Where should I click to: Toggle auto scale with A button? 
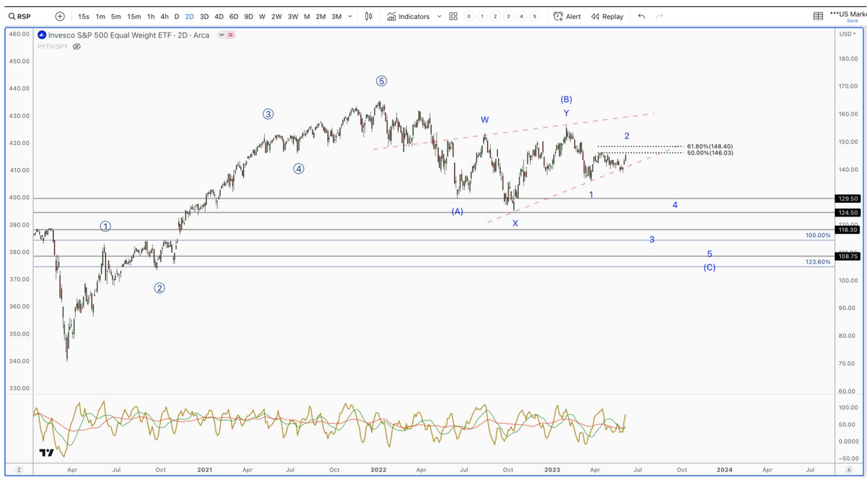click(849, 470)
